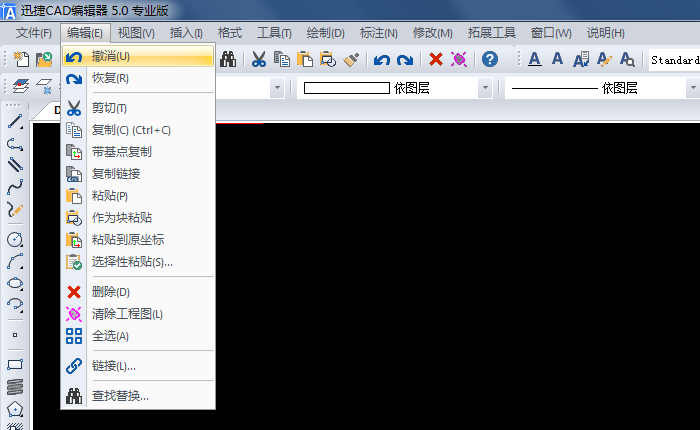Click the underlined A text tool icon
700x430 pixels.
(x=534, y=59)
